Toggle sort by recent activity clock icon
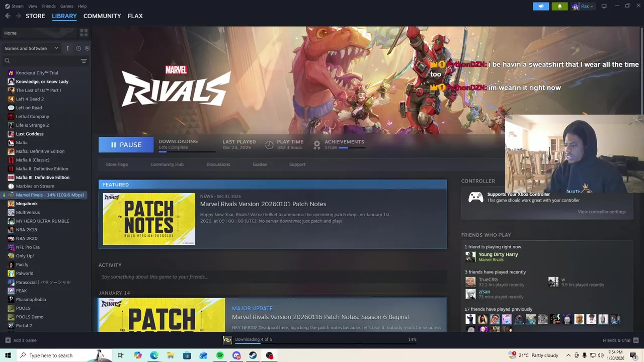The height and width of the screenshot is (362, 644). [78, 48]
